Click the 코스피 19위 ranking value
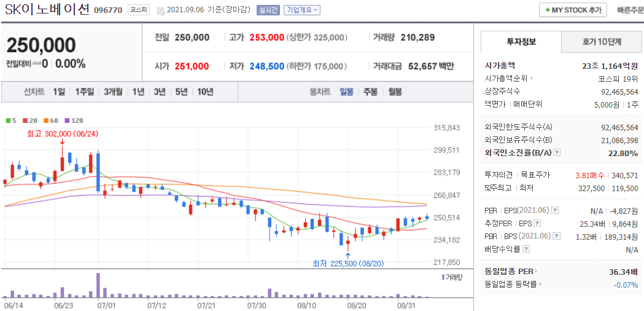The width and height of the screenshot is (644, 311). [x=618, y=78]
